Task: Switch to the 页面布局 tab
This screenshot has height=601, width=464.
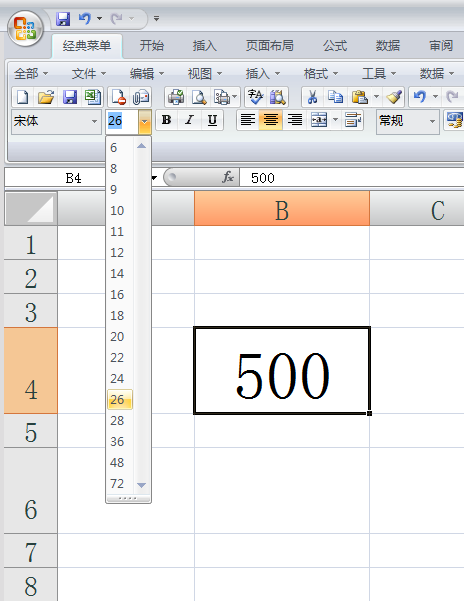Action: (270, 46)
